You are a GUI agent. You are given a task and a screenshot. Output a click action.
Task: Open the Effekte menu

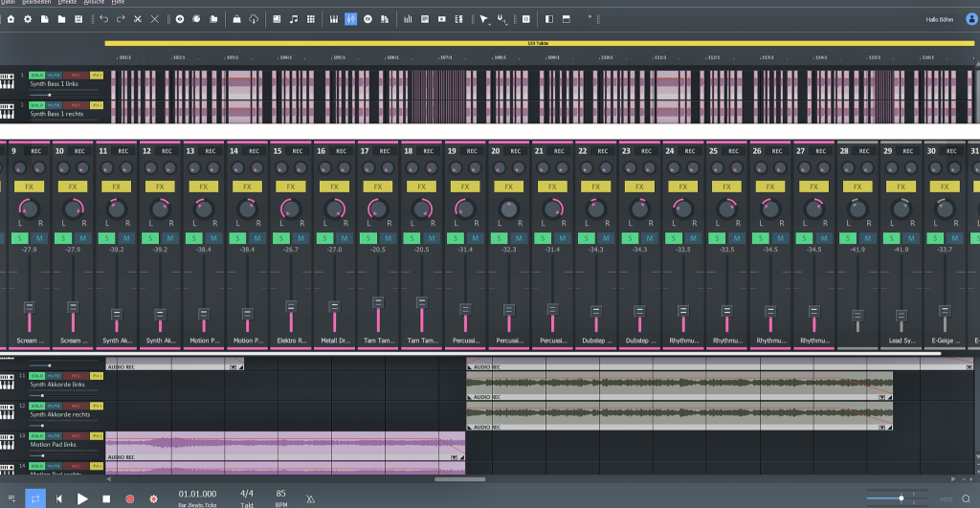pos(67,3)
